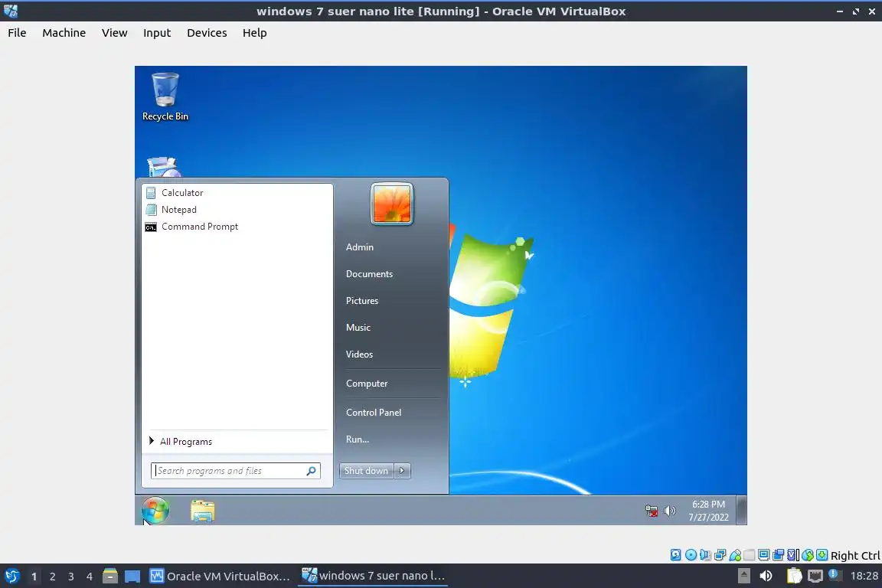Open the host file manager drawer icon
Viewport: 882px width, 588px height.
click(x=110, y=576)
